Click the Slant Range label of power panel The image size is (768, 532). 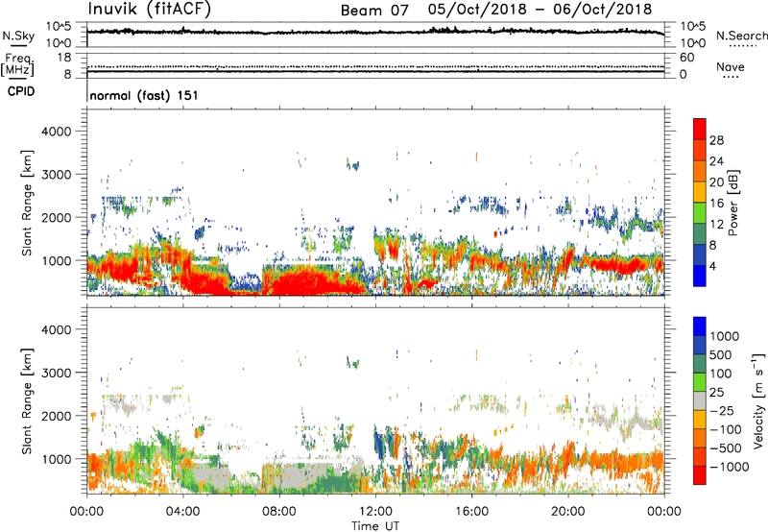pos(27,203)
